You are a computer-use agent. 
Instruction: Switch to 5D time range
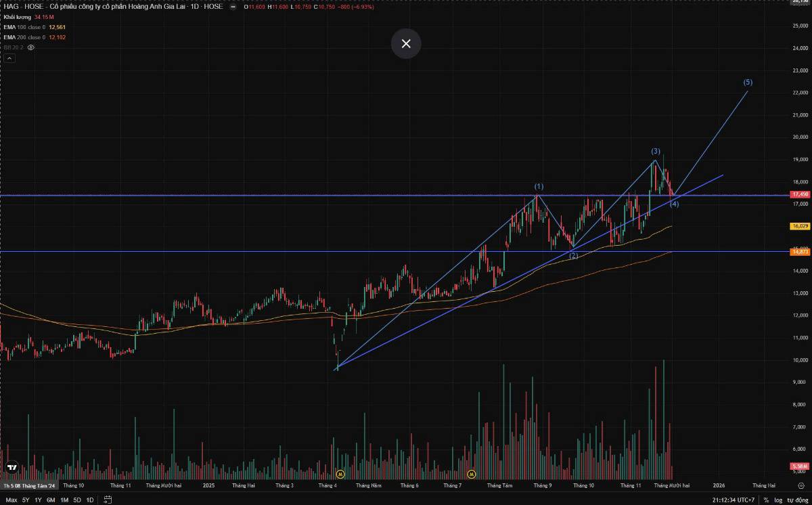pos(77,500)
